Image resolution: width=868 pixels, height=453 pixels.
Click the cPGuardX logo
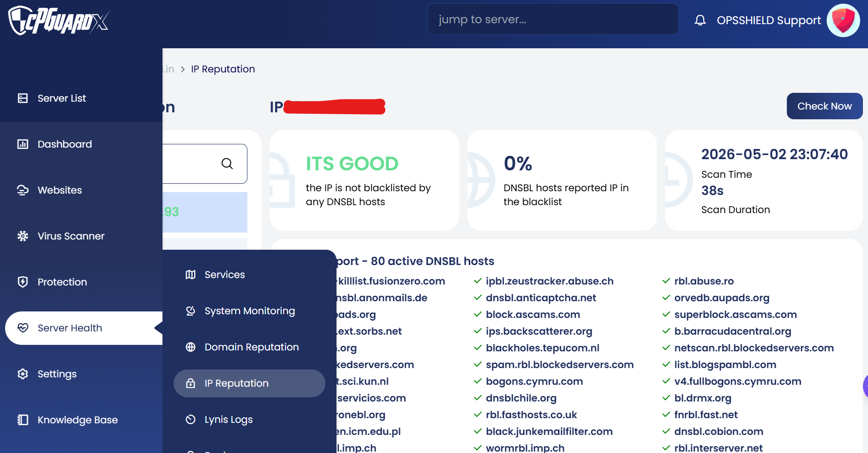click(x=59, y=20)
